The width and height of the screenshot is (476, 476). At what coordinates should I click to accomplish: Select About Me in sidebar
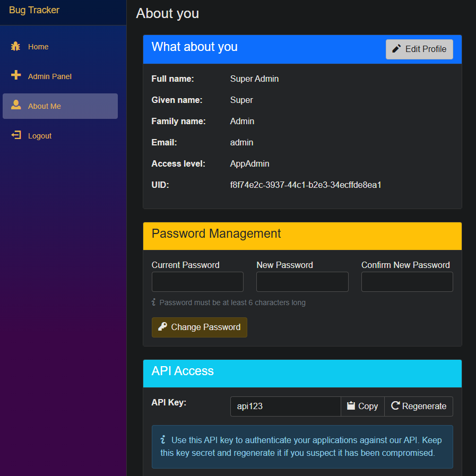click(60, 106)
